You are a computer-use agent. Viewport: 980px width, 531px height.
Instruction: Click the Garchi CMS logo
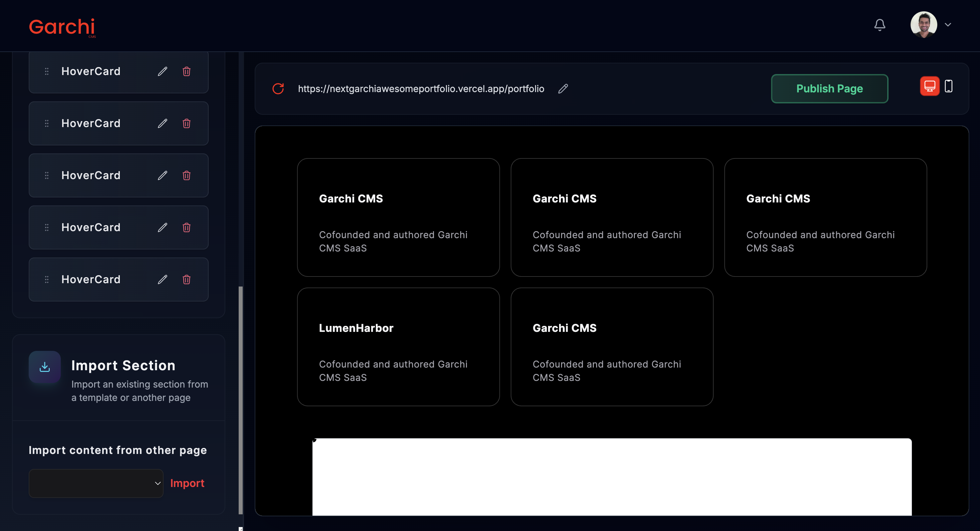pos(62,27)
